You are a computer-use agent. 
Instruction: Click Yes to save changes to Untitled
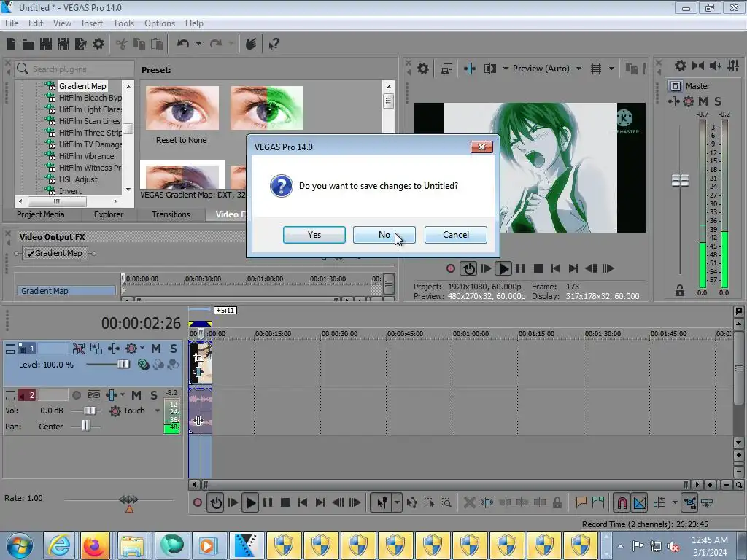click(314, 235)
